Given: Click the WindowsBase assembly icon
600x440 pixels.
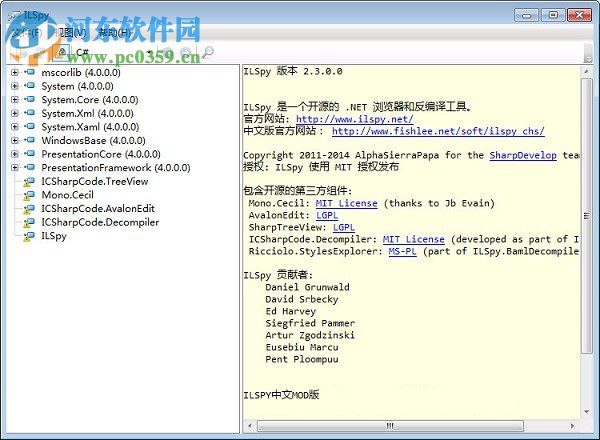Looking at the screenshot, I should (29, 140).
